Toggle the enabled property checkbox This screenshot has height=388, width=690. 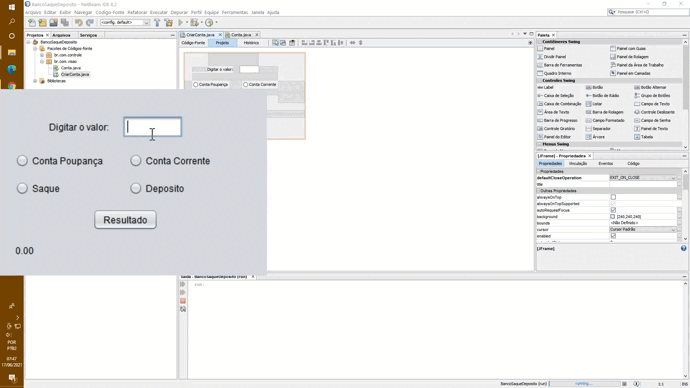click(x=613, y=236)
